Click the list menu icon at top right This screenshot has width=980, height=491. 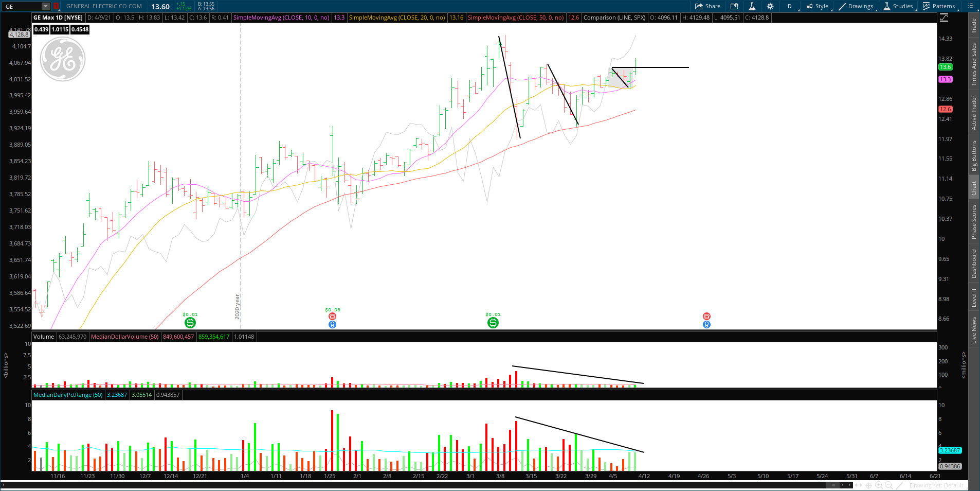pyautogui.click(x=971, y=6)
